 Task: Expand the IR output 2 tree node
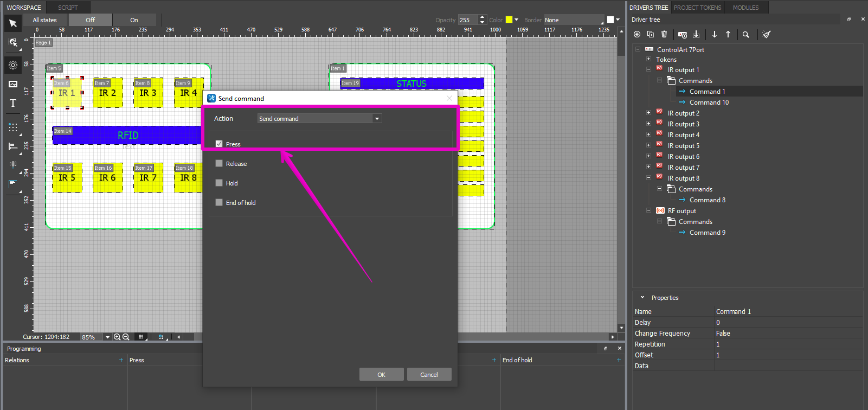pyautogui.click(x=648, y=113)
